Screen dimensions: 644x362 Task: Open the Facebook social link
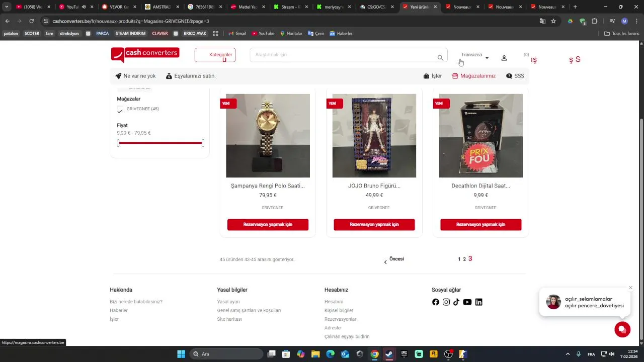[x=436, y=302]
